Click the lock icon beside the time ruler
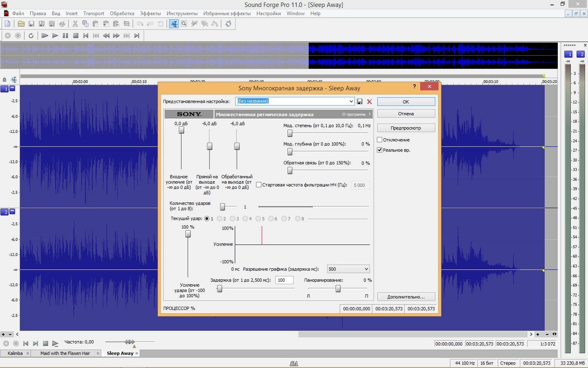This screenshot has width=588, height=368. tap(4, 80)
